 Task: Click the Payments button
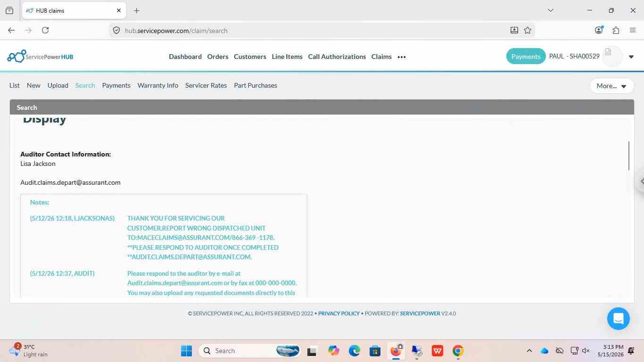click(526, 57)
